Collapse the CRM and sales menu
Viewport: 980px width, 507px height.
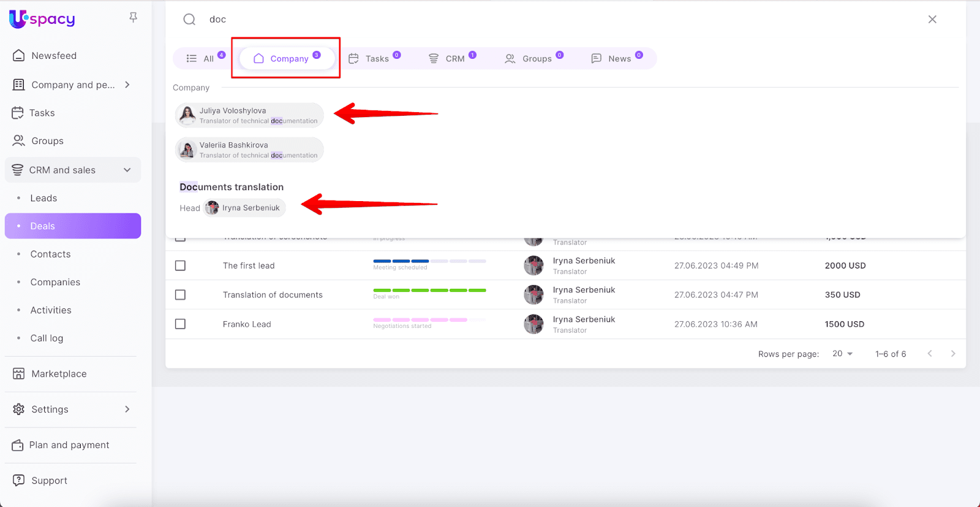click(127, 170)
